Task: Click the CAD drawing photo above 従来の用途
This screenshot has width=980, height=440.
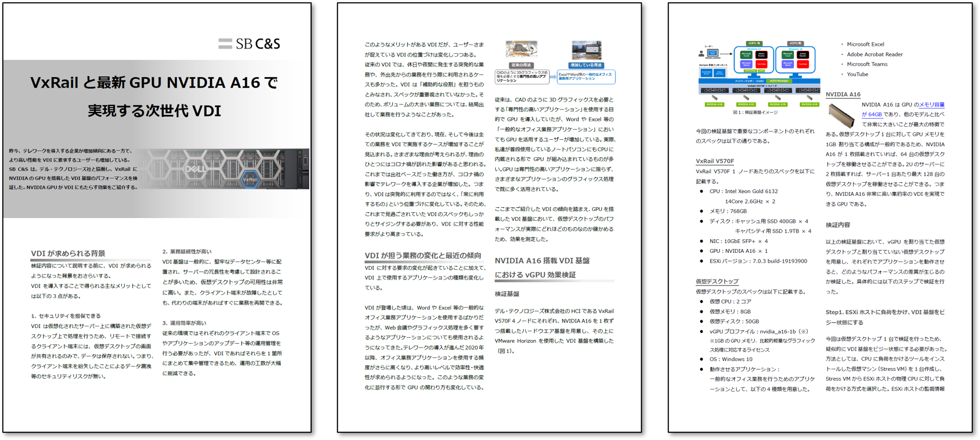Action: pos(521,50)
